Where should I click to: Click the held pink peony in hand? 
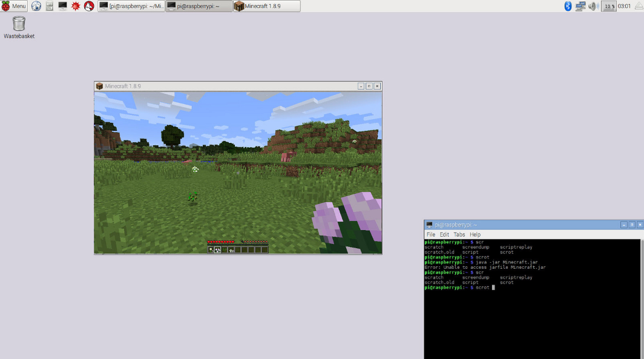coord(349,223)
